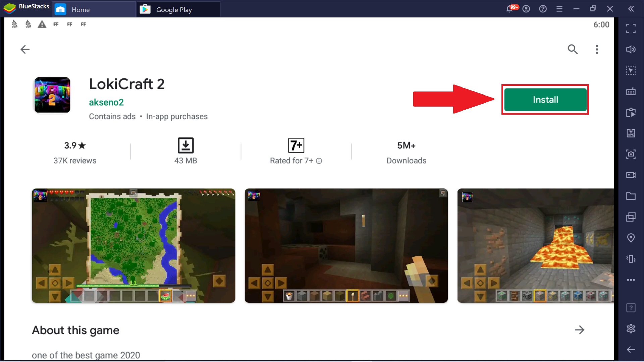
Task: Open the BlueStacks help question icon
Action: coord(543,9)
